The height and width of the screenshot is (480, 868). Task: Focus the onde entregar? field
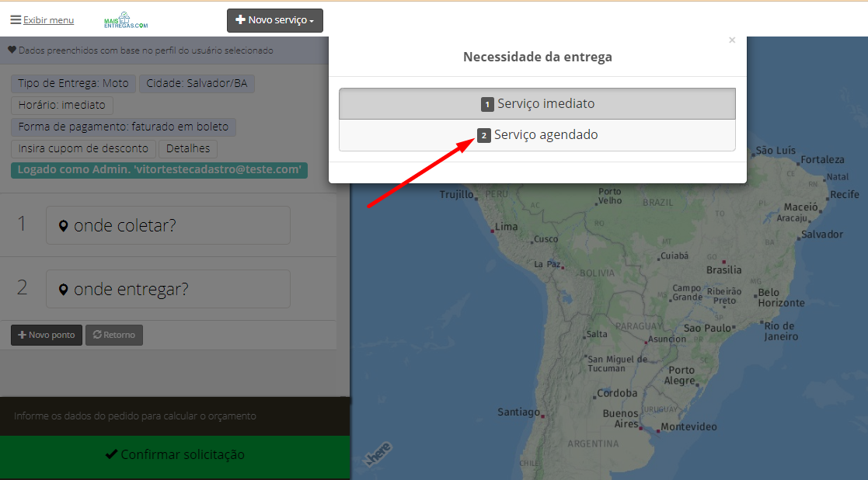(169, 289)
